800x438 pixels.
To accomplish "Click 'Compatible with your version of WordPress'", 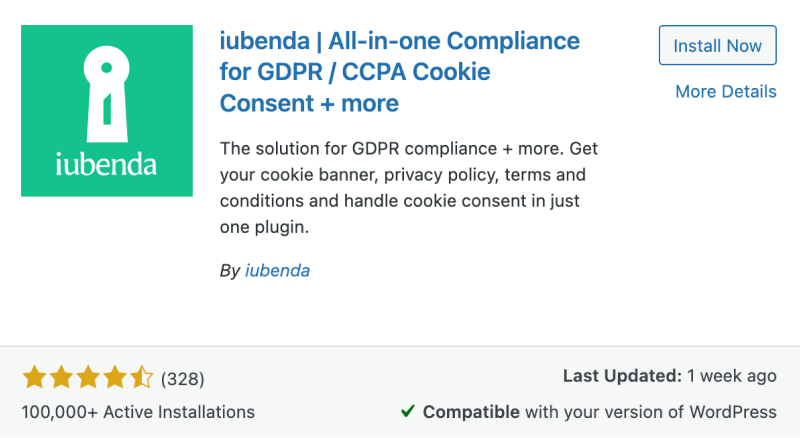I will tap(599, 412).
